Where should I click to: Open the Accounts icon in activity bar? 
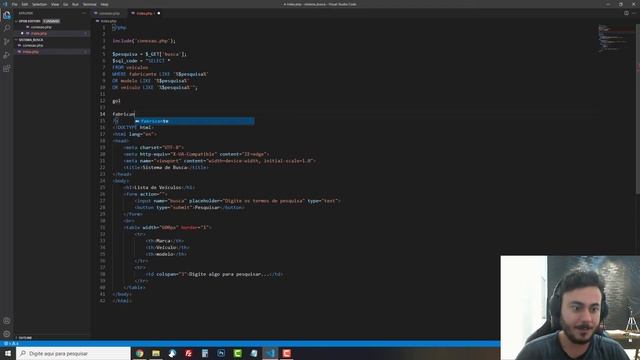7,321
